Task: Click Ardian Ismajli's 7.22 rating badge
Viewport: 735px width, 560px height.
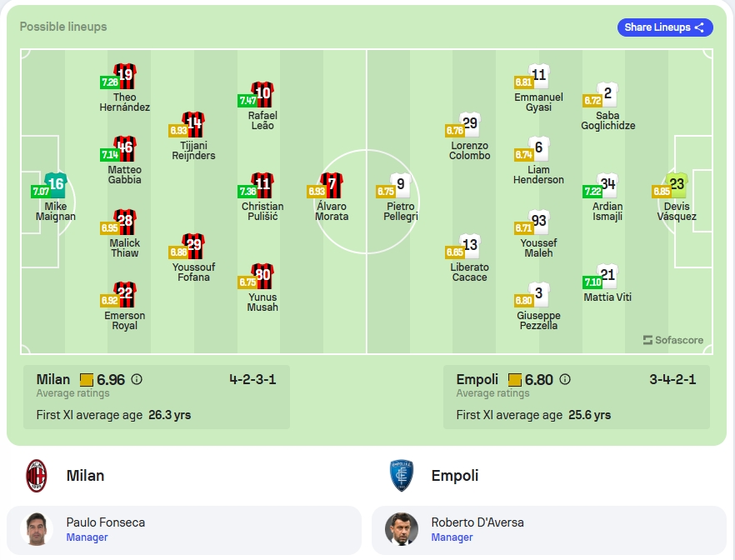Action: [592, 191]
